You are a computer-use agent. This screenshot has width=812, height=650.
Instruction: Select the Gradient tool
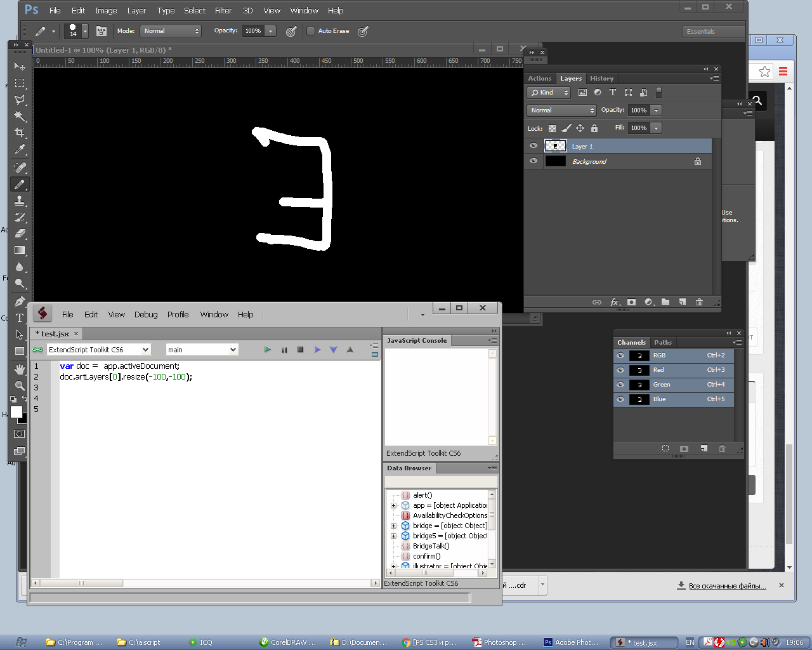(x=20, y=250)
